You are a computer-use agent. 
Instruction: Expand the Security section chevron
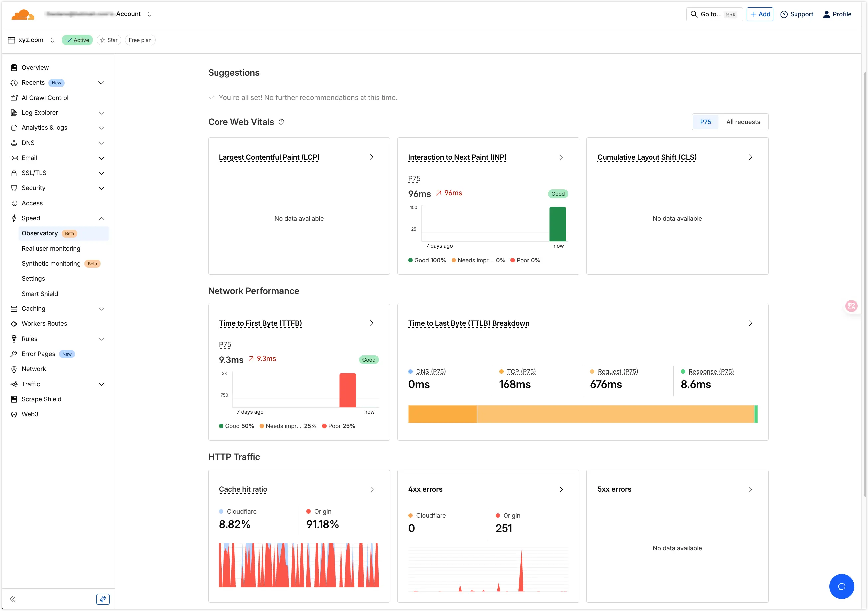click(x=101, y=188)
